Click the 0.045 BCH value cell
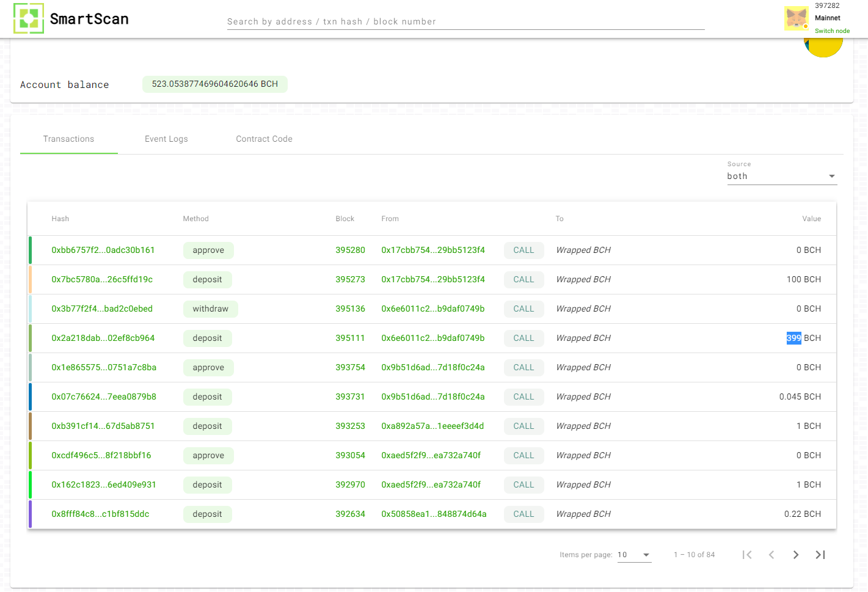868x592 pixels. [800, 397]
